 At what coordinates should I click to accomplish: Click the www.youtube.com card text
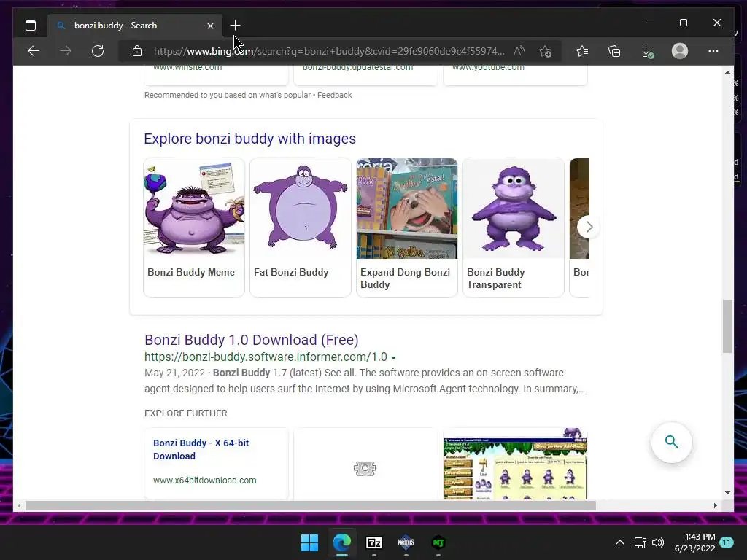pyautogui.click(x=488, y=68)
